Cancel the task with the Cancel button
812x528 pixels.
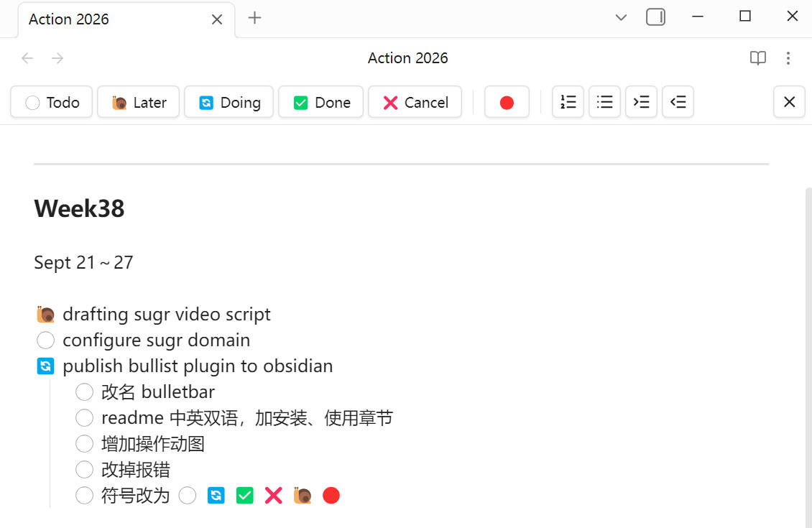coord(415,102)
